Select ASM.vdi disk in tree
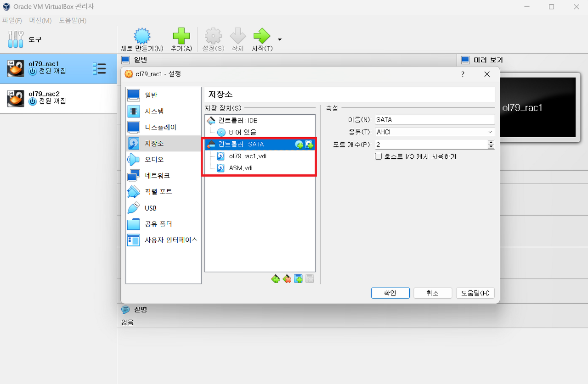 click(260, 168)
